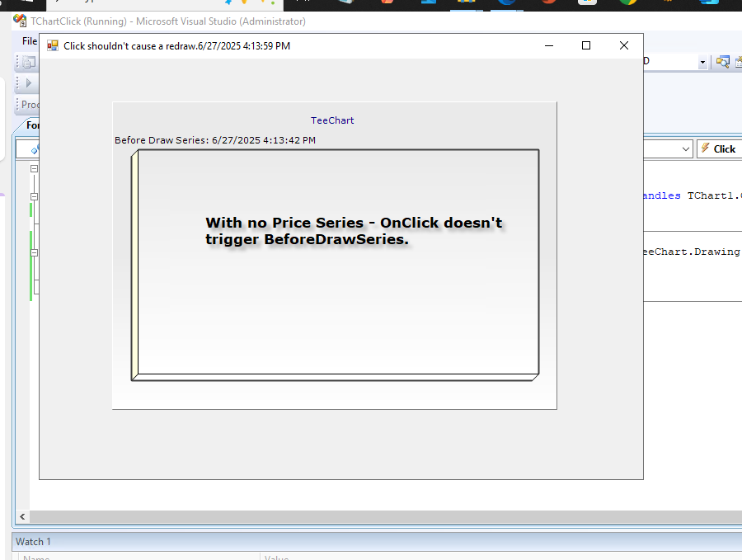Image resolution: width=742 pixels, height=560 pixels.
Task: Click the 'Before Draw Series' timestamp text
Action: point(215,140)
